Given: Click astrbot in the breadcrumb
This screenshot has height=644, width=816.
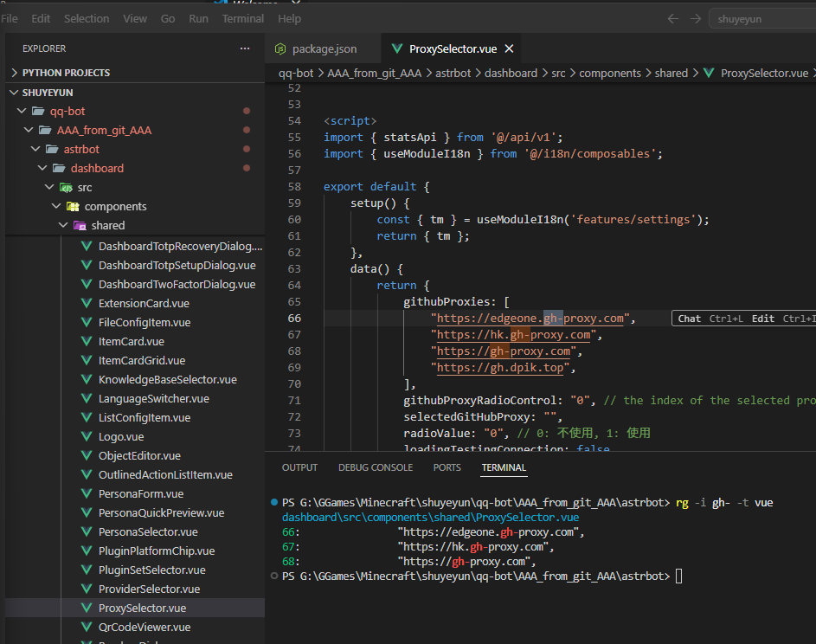Looking at the screenshot, I should click(x=453, y=74).
